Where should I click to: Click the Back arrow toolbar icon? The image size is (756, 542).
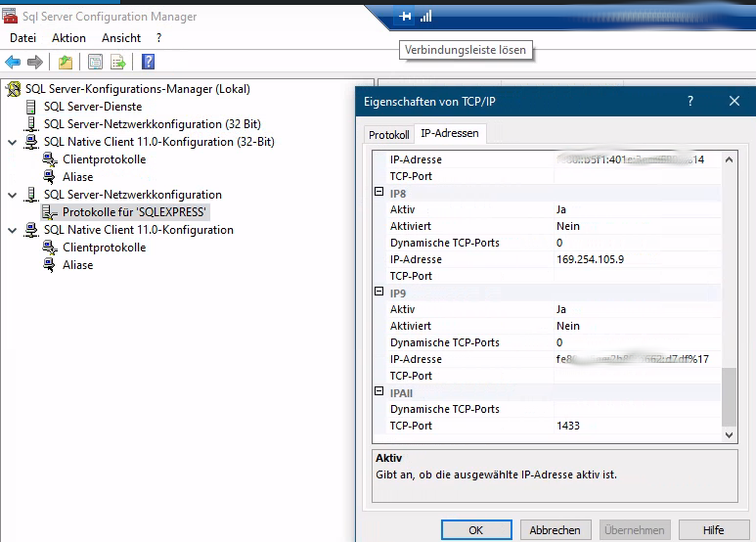pos(13,62)
